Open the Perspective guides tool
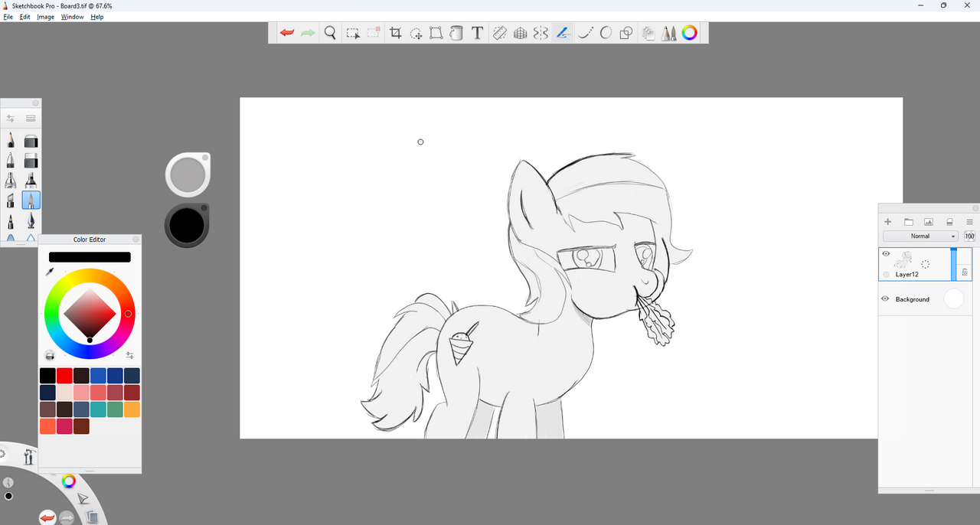The height and width of the screenshot is (525, 980). [520, 33]
